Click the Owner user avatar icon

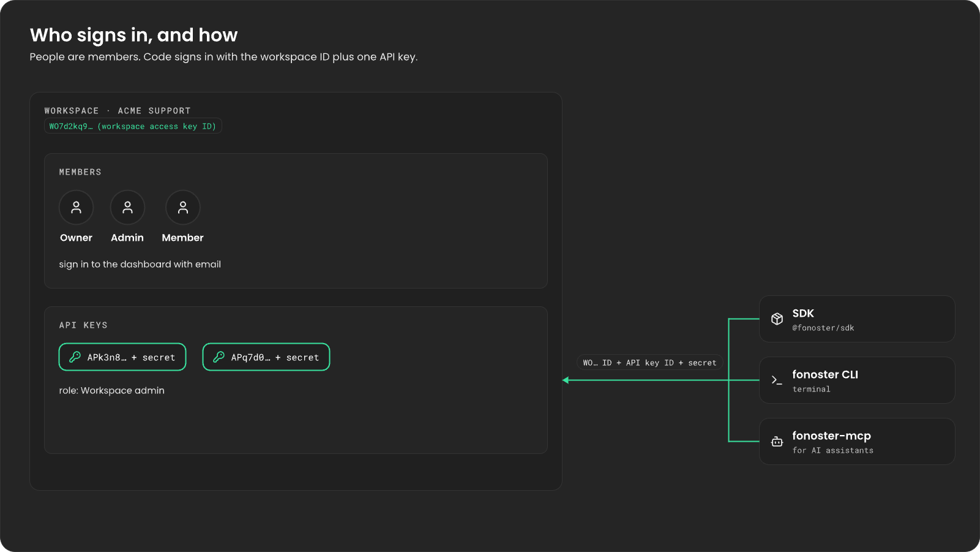pyautogui.click(x=76, y=208)
